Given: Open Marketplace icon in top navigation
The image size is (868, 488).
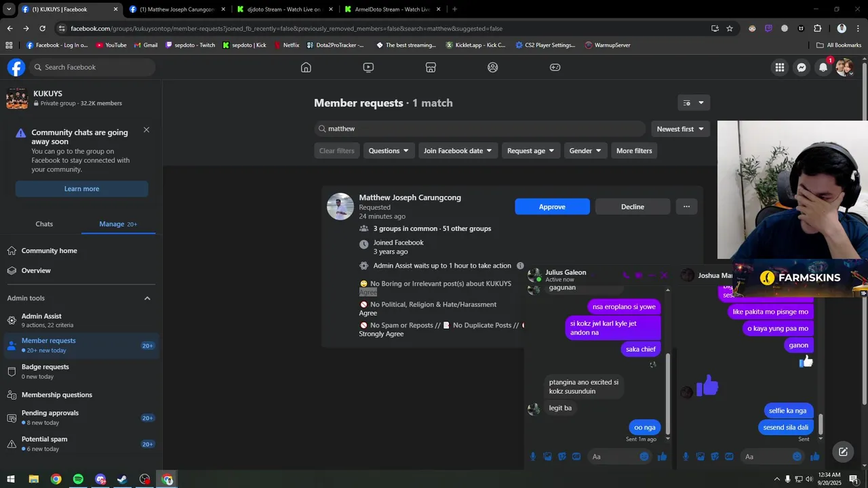Looking at the screenshot, I should click(431, 67).
